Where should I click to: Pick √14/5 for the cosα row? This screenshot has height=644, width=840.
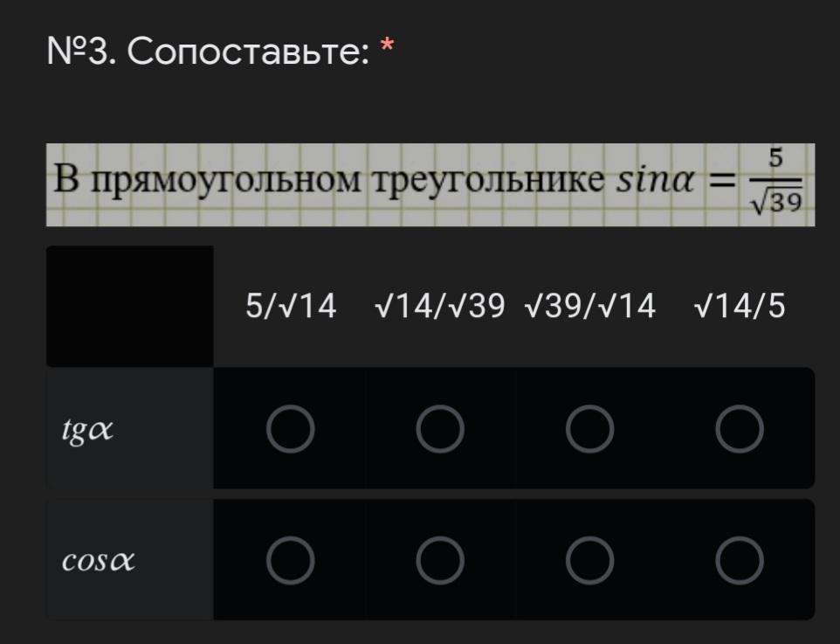tap(739, 560)
